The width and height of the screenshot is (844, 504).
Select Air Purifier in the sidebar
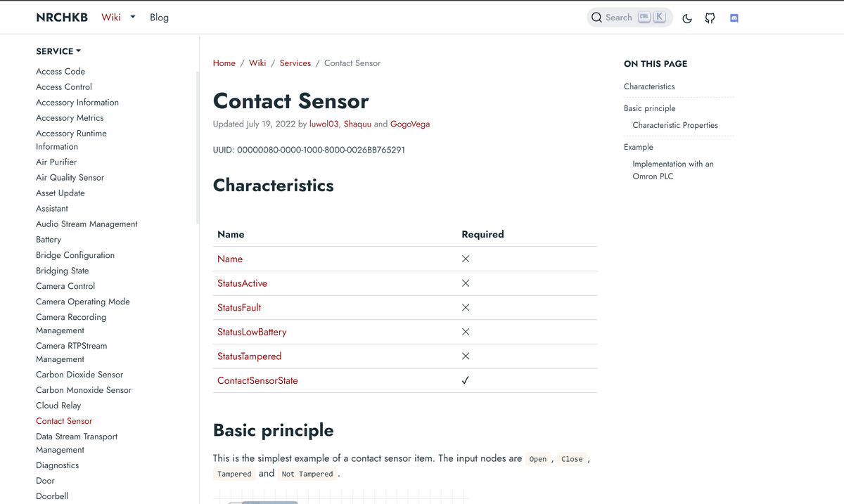pyautogui.click(x=56, y=162)
